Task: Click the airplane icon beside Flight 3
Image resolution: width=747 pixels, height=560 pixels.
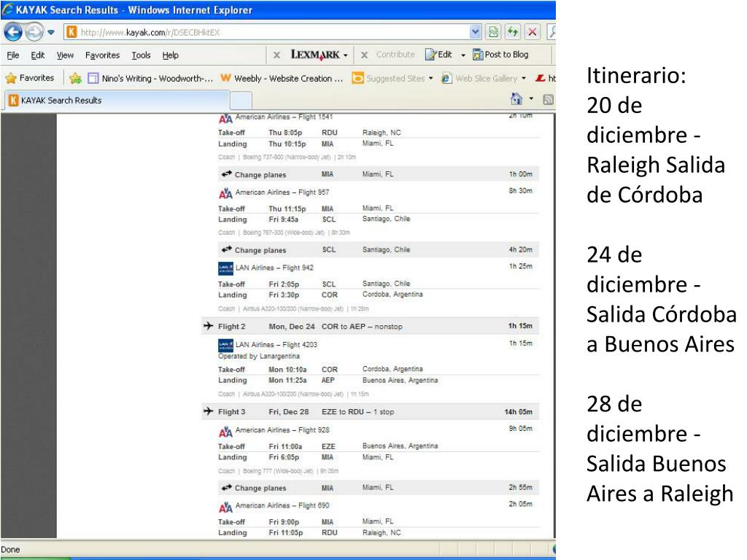Action: pos(208,411)
